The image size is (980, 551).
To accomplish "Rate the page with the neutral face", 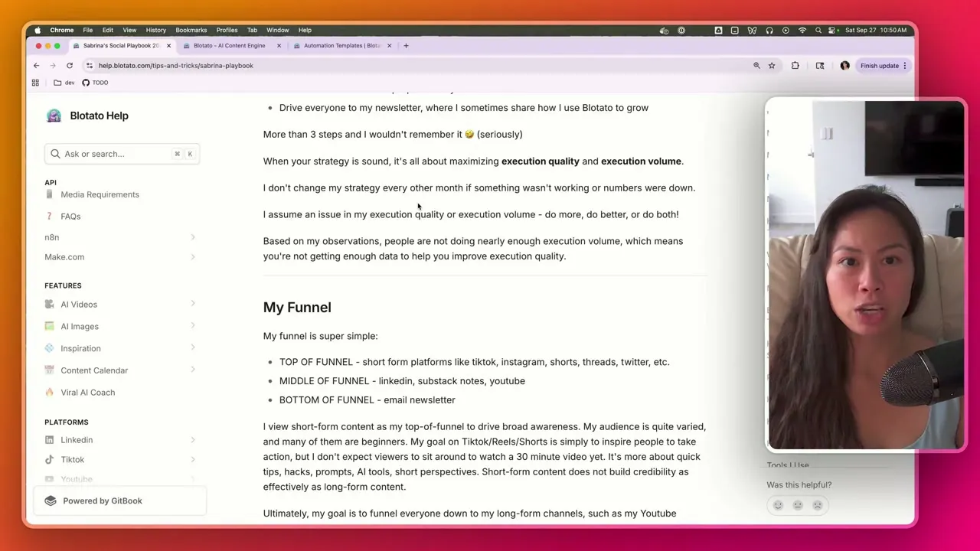I will [798, 505].
